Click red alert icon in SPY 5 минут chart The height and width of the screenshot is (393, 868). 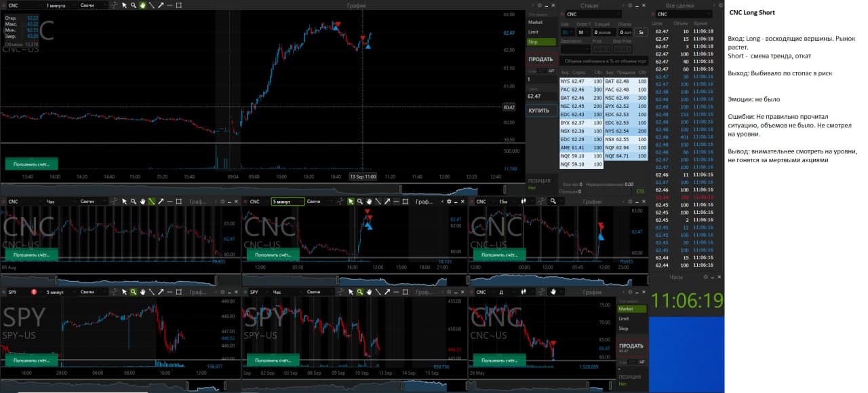click(x=34, y=292)
